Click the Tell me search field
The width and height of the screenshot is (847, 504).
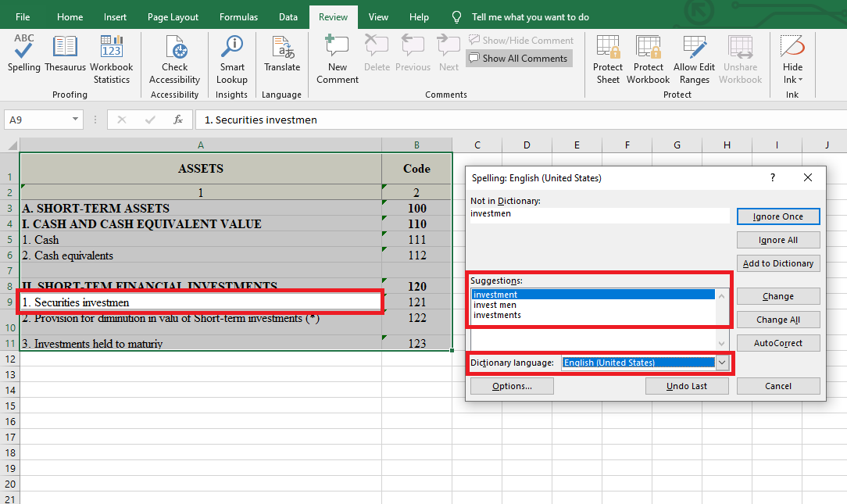point(531,17)
